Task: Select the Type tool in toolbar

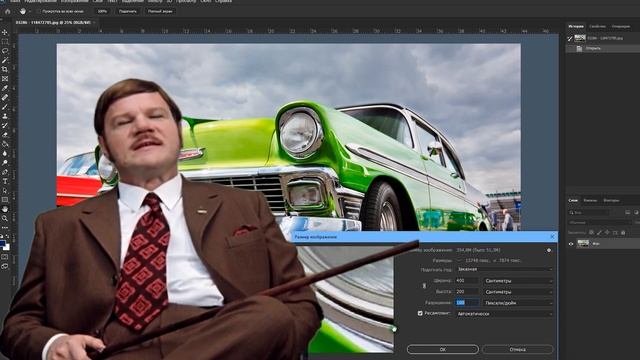Action: [5, 181]
